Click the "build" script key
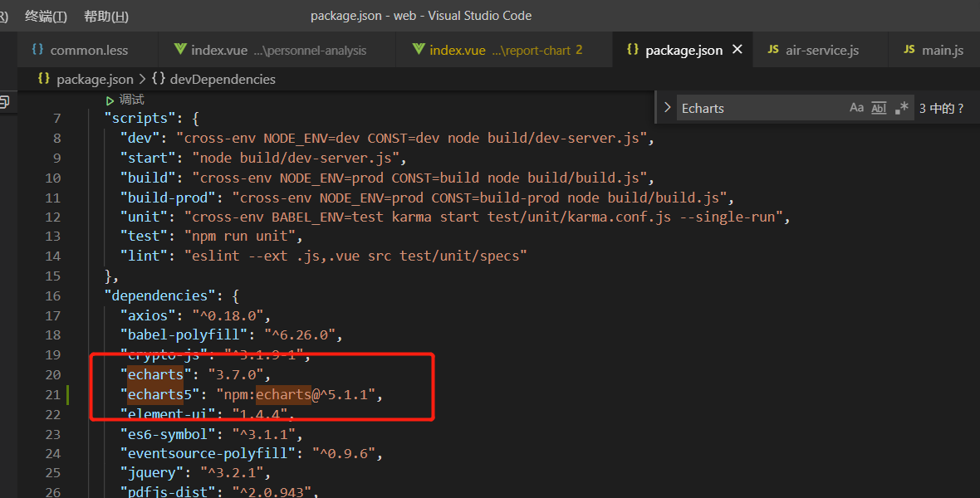 (x=148, y=178)
